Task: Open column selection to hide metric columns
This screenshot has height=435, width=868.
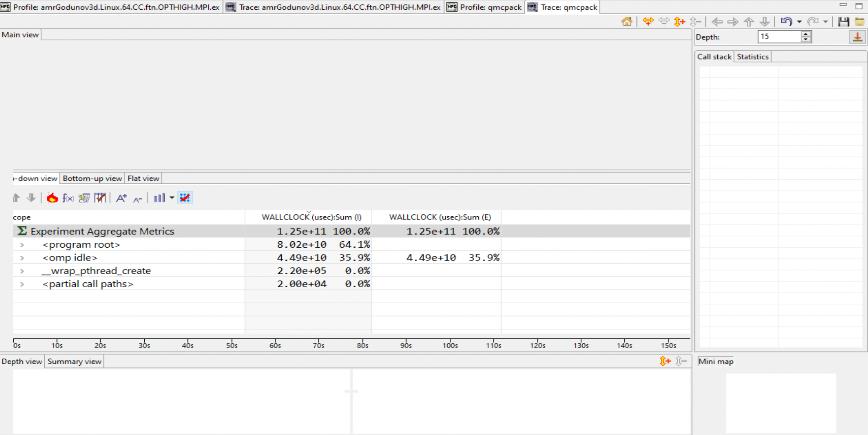Action: pos(100,198)
